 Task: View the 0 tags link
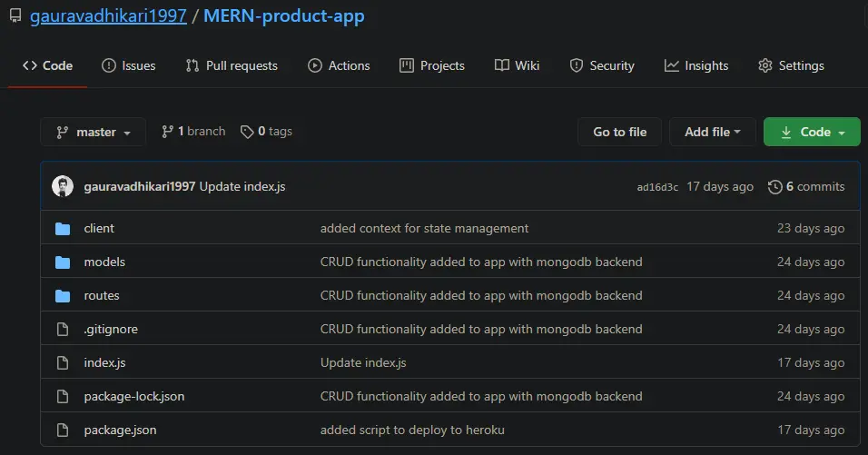pyautogui.click(x=266, y=131)
